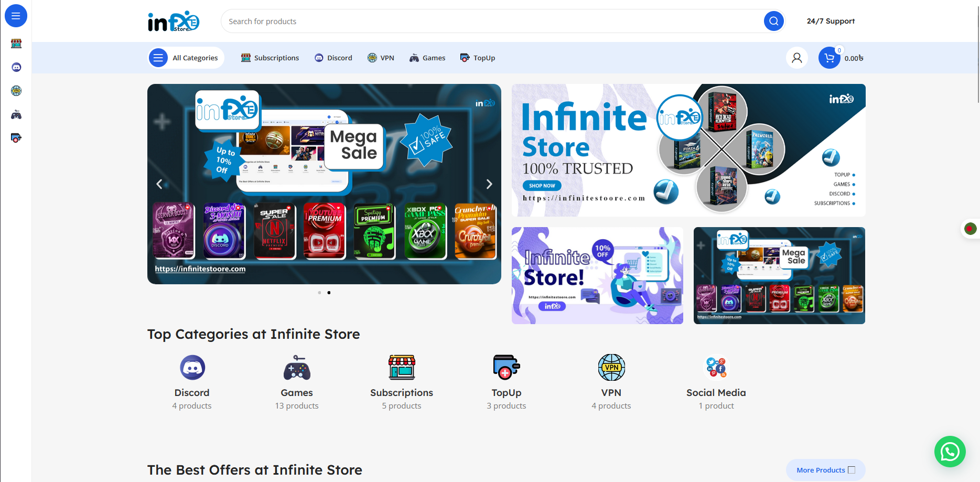Open VPN globe icon in left sidebar
The image size is (980, 482).
tap(16, 91)
